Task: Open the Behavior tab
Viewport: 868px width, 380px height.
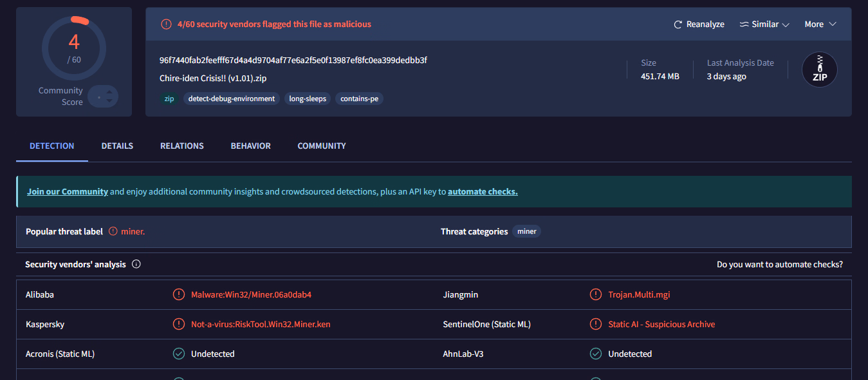Action: tap(250, 146)
